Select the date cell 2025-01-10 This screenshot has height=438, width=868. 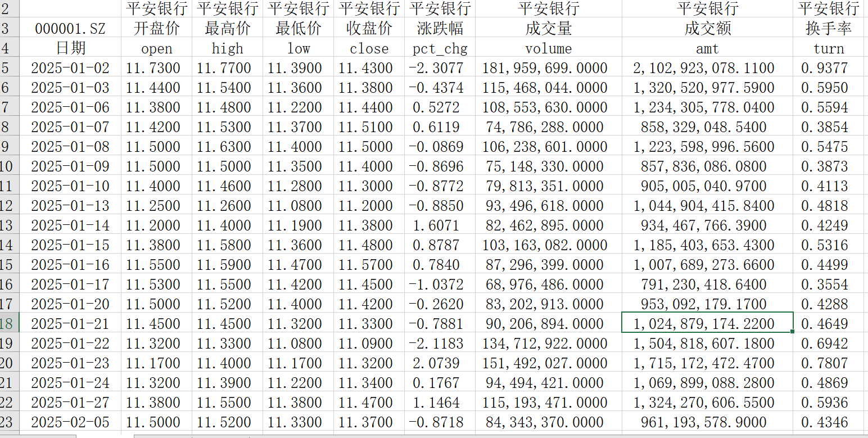tap(70, 186)
